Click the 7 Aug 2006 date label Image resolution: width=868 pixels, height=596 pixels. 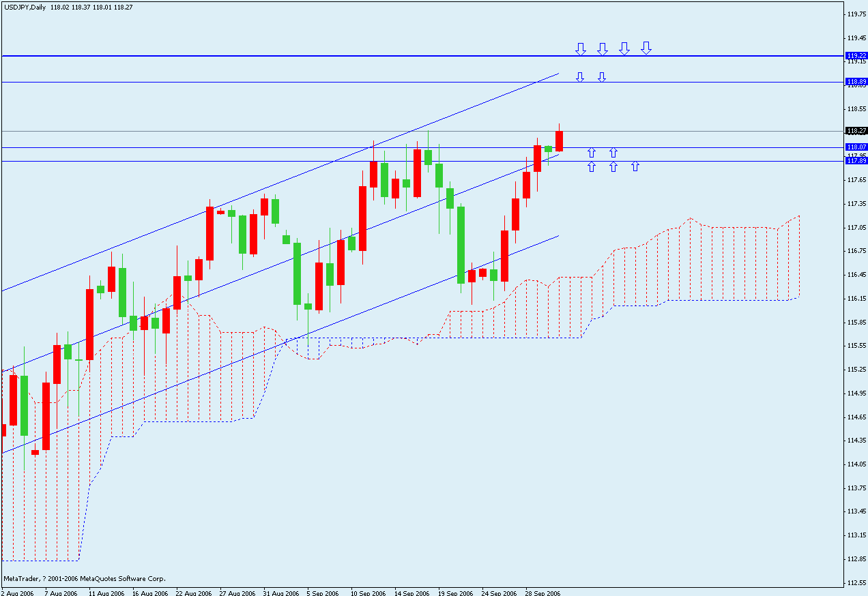[62, 593]
